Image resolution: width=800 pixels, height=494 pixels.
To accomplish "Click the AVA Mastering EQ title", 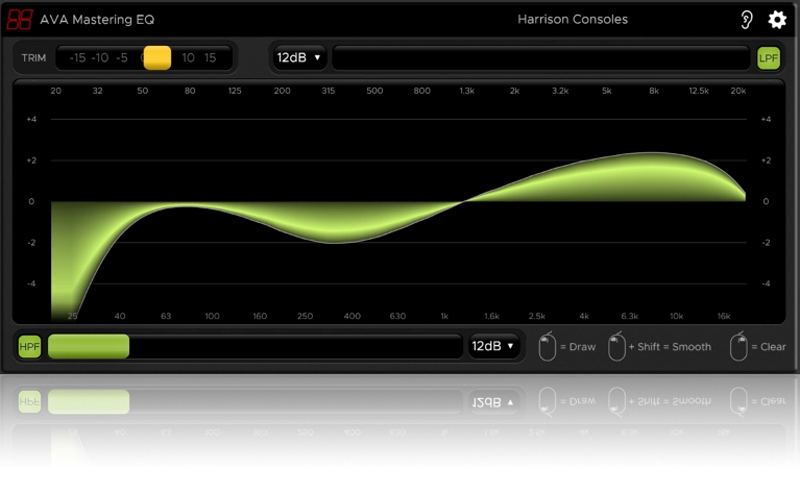I will point(97,20).
